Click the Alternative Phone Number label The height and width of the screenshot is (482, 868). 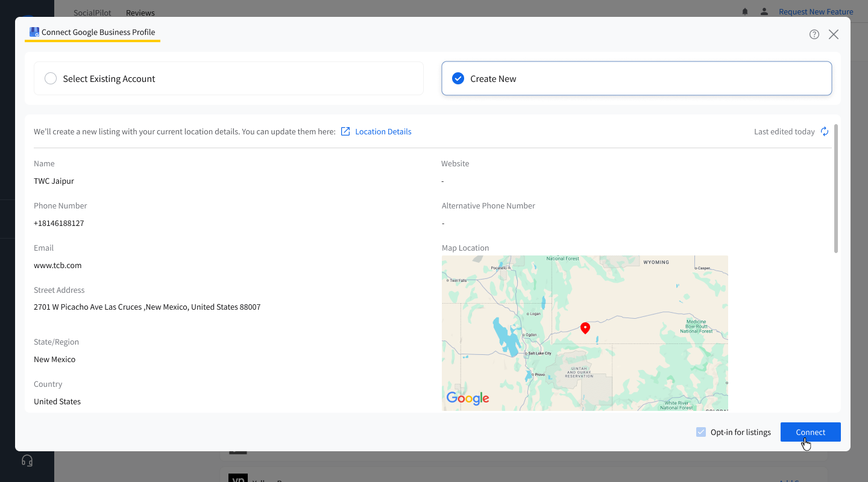[x=488, y=205]
